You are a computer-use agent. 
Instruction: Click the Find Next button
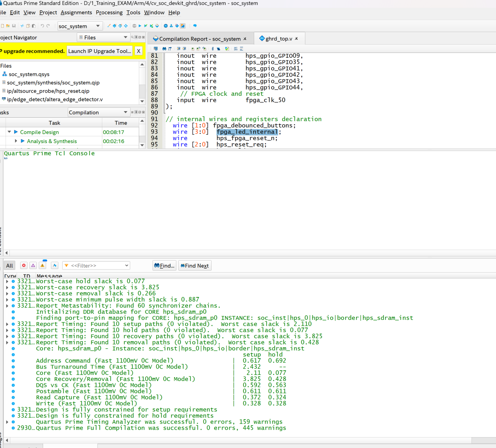[195, 266]
